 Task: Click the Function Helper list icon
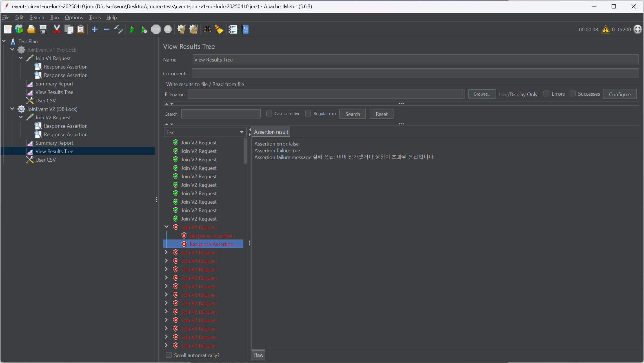233,29
